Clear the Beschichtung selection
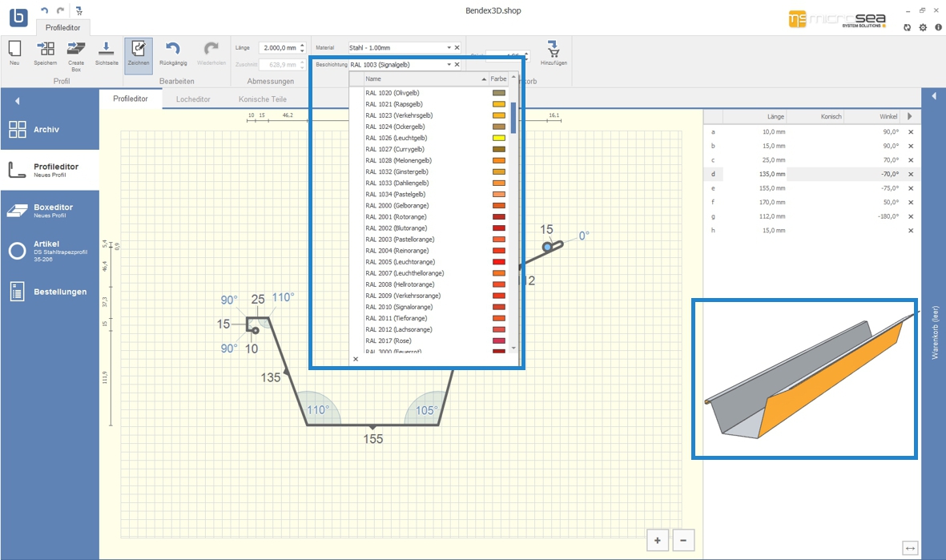Viewport: 946px width, 560px height. pyautogui.click(x=457, y=65)
